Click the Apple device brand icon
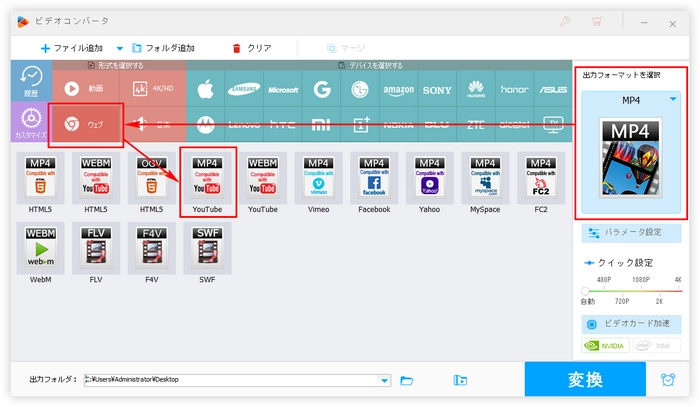This screenshot has height=407, width=700. tap(209, 88)
